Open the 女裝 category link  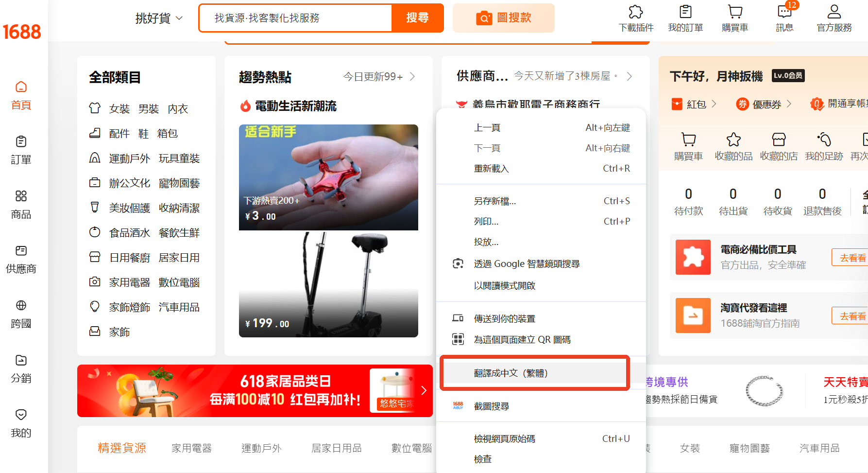point(119,109)
